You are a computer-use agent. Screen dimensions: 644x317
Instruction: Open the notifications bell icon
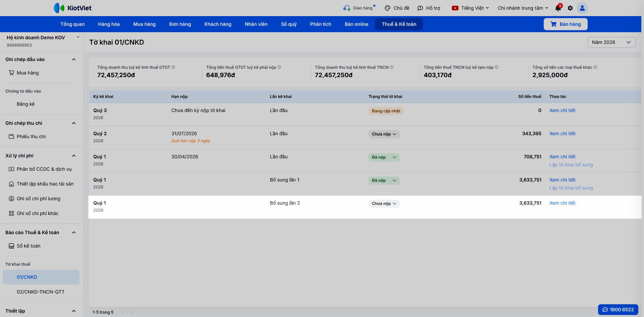pos(558,8)
